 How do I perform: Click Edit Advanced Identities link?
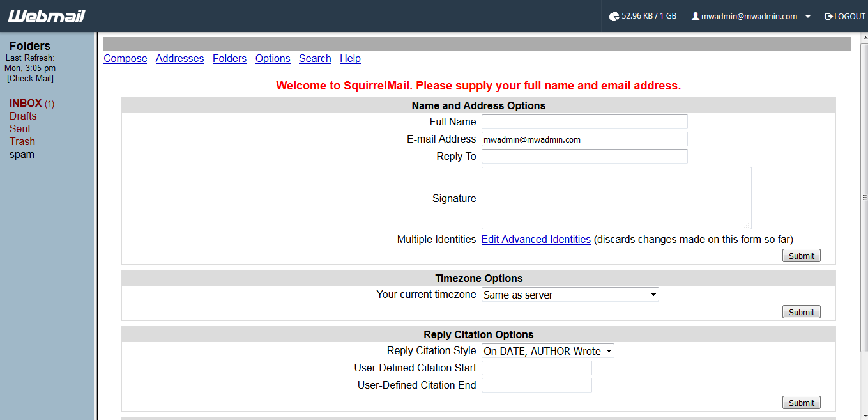click(536, 239)
